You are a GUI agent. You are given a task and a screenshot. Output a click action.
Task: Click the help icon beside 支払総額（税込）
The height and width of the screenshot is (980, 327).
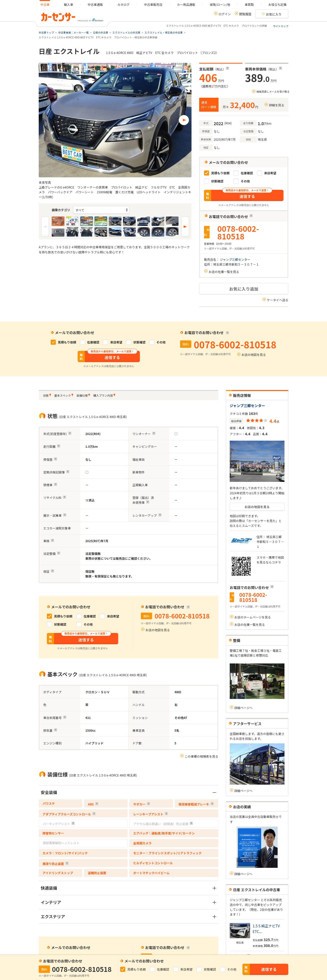[x=228, y=68]
